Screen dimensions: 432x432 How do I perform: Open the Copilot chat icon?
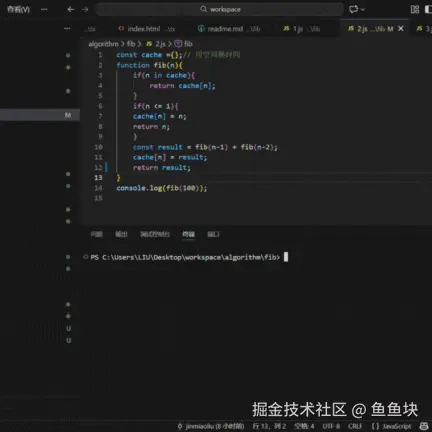[x=353, y=9]
